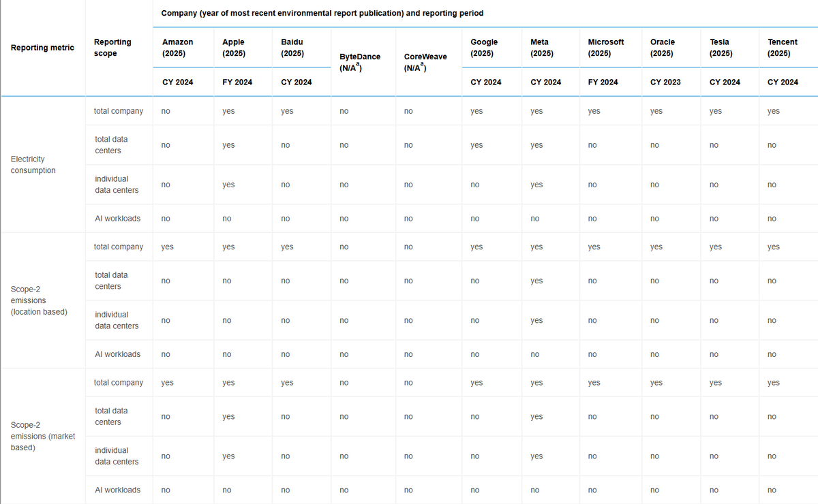Click the 'ByteDance (N/A)' column header

point(359,62)
